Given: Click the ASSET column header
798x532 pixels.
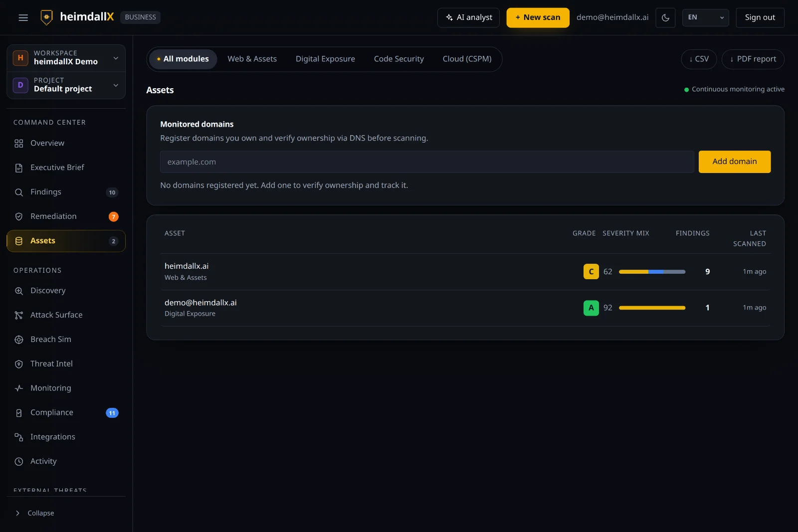Looking at the screenshot, I should tap(175, 233).
